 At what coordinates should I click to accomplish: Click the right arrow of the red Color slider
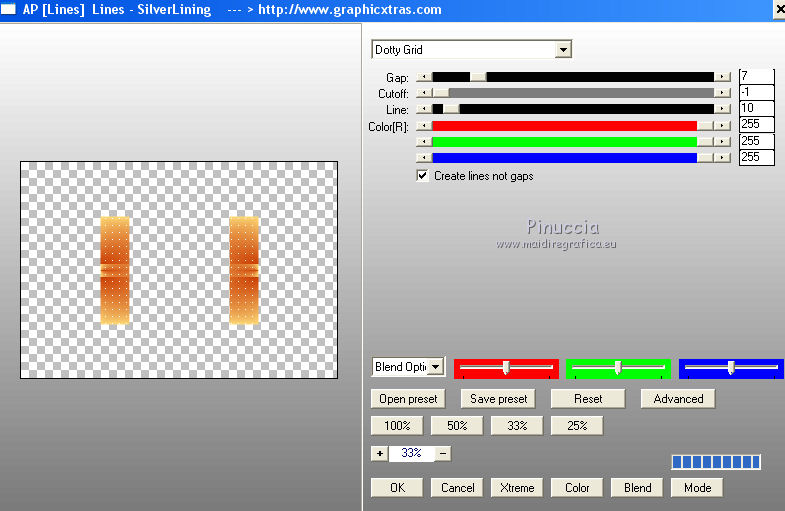tap(722, 126)
